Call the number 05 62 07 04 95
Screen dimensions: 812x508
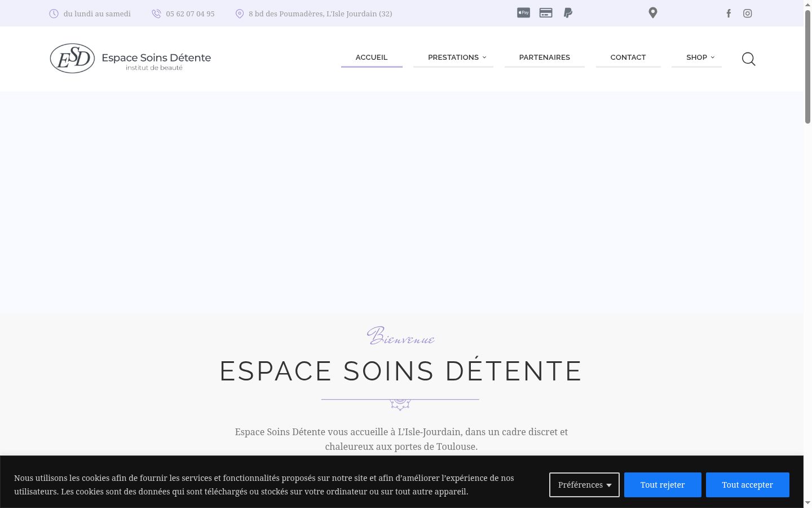(x=190, y=14)
